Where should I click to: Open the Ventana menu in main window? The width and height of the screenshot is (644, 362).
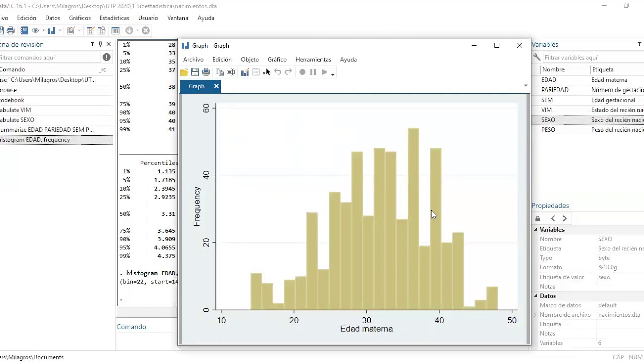point(177,18)
